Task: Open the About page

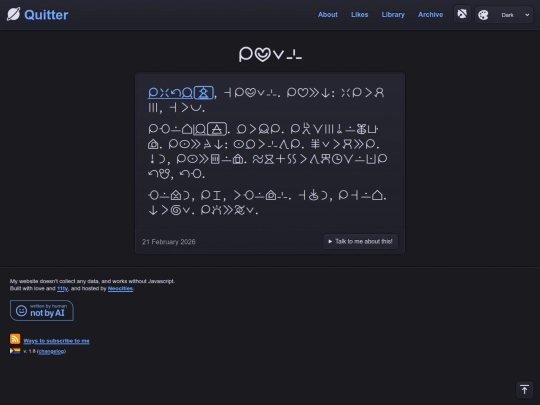Action: 328,14
